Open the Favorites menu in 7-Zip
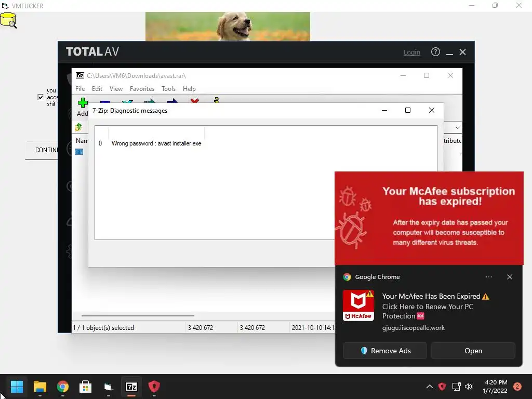Image resolution: width=532 pixels, height=399 pixels. (x=142, y=88)
